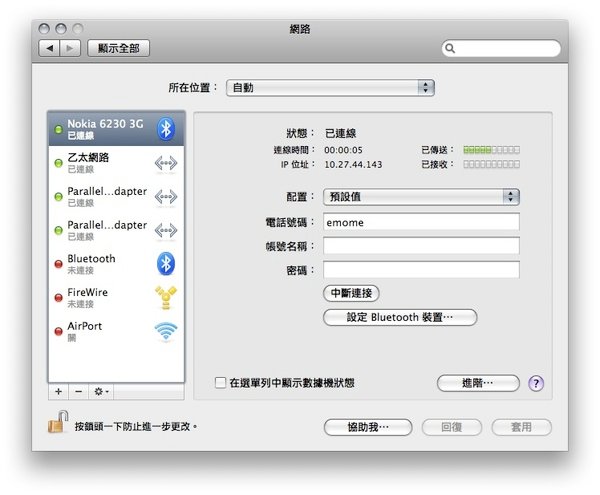Screen dimensions: 600x495
Task: Open 進階 advanced settings
Action: 478,383
